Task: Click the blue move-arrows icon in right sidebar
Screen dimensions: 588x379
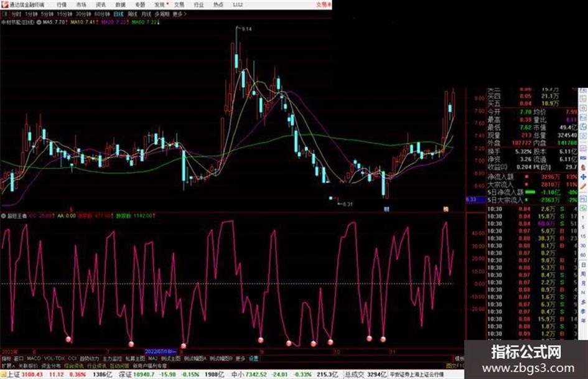Action: pyautogui.click(x=583, y=176)
